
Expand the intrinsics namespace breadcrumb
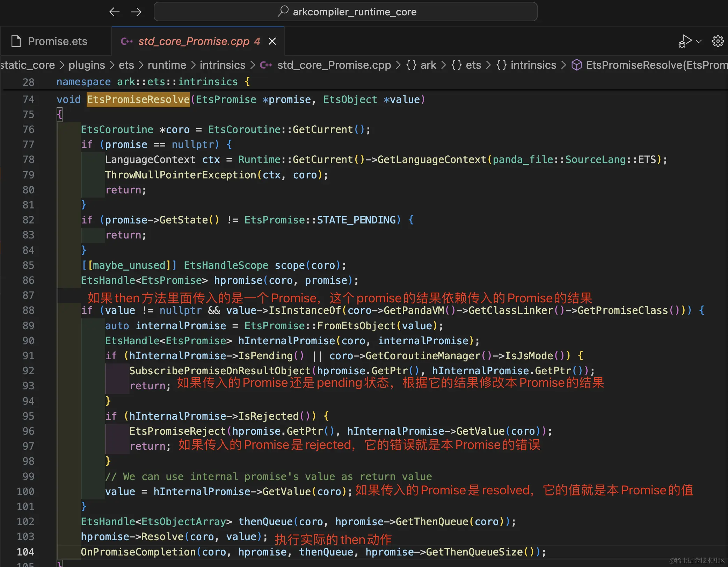[x=533, y=65]
